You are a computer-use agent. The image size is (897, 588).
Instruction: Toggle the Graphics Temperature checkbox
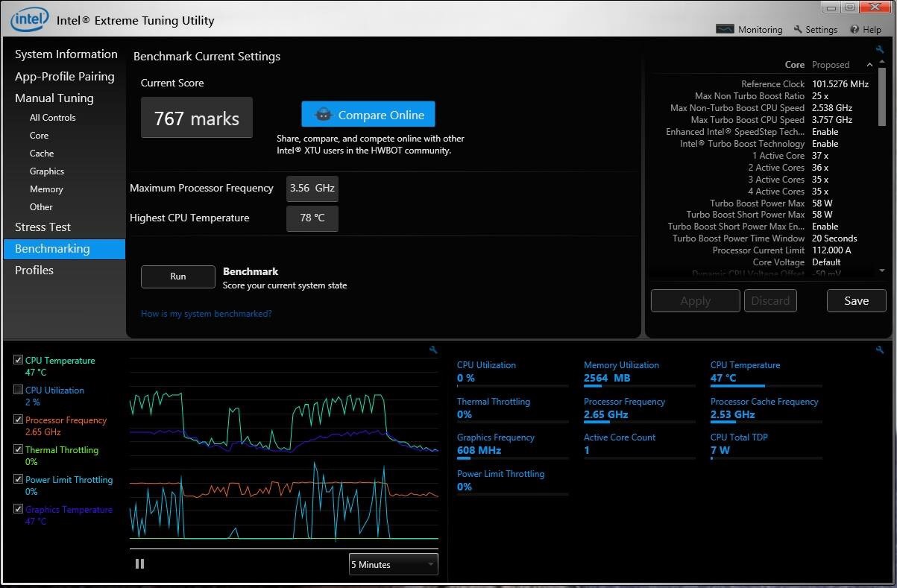pyautogui.click(x=19, y=509)
